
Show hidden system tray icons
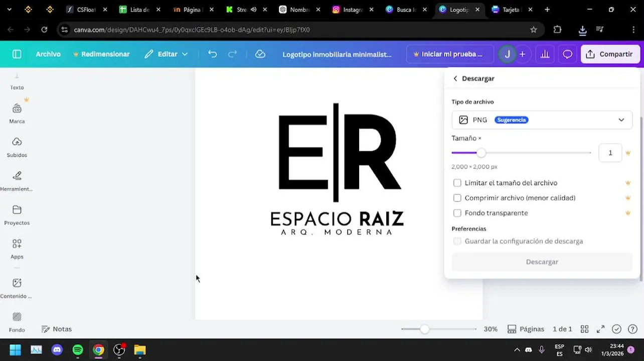pos(517,350)
